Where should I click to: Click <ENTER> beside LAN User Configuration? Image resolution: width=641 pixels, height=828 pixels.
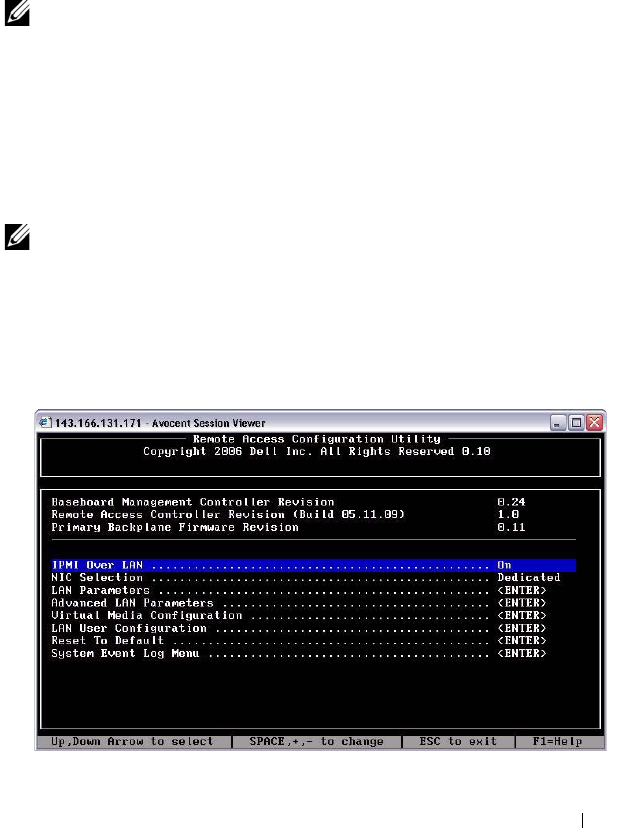pos(522,628)
